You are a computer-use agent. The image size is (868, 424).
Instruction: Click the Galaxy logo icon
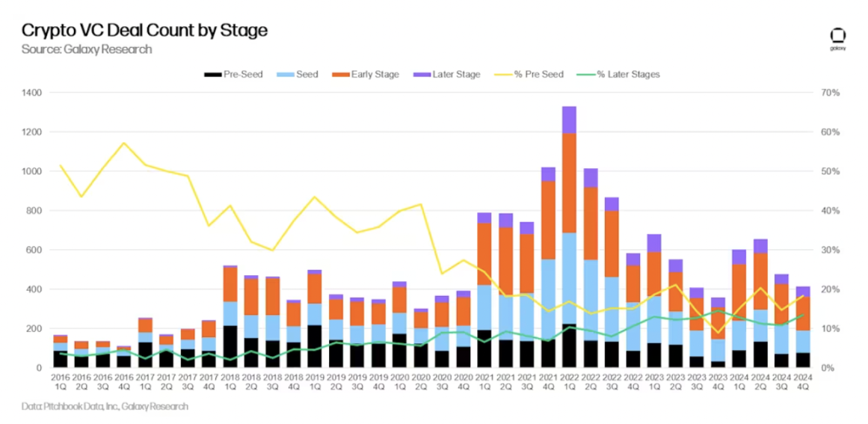pyautogui.click(x=838, y=37)
